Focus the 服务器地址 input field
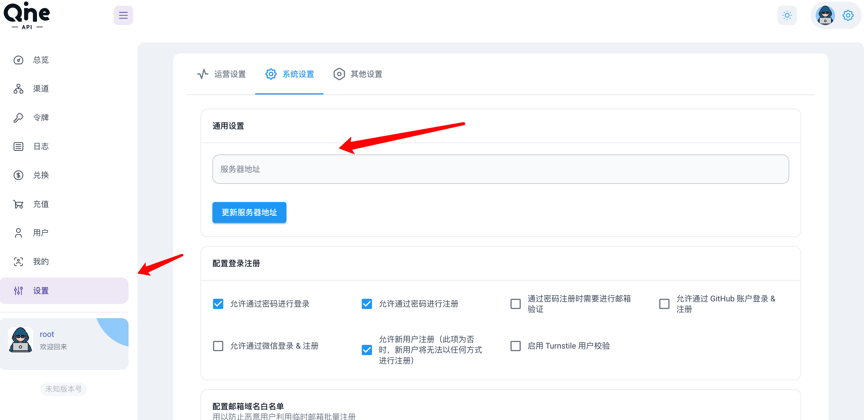The height and width of the screenshot is (420, 868). coord(500,169)
